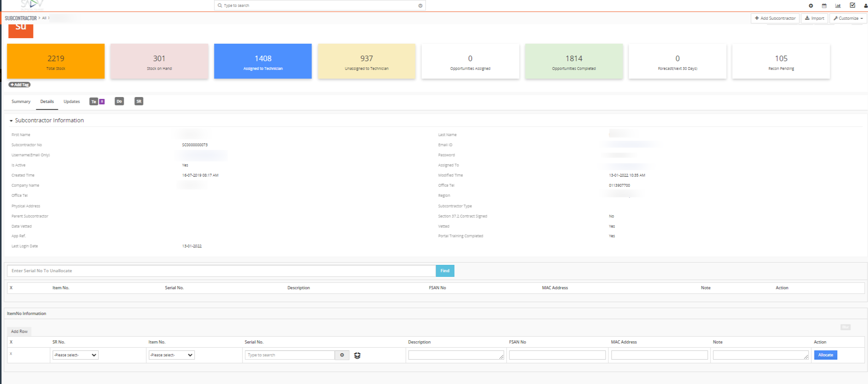
Task: Expand the Customize dropdown menu
Action: click(x=848, y=18)
